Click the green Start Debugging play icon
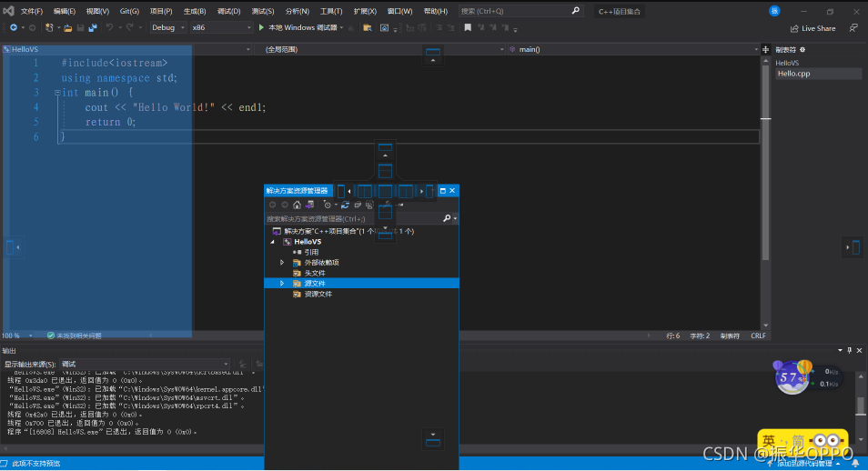 pos(262,27)
